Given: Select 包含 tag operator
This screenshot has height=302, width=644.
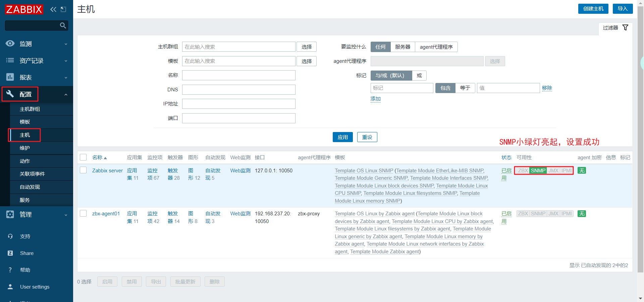Looking at the screenshot, I should coord(445,88).
